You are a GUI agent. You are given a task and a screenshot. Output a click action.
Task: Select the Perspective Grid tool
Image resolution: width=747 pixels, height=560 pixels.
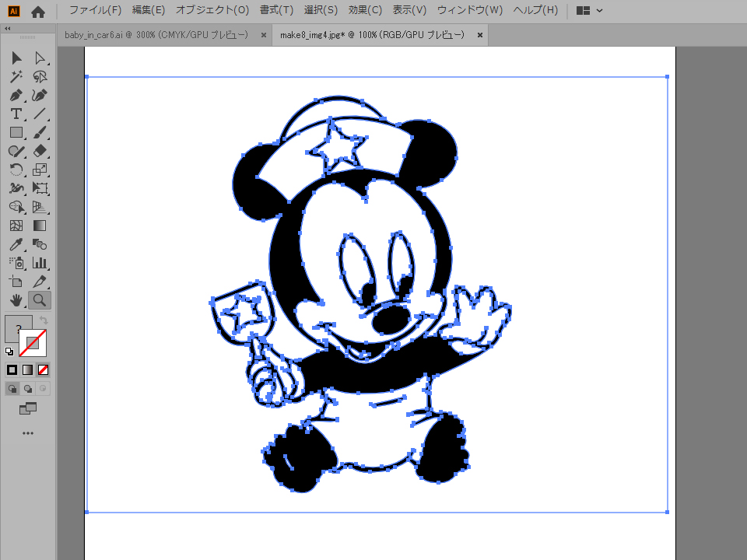pyautogui.click(x=40, y=207)
